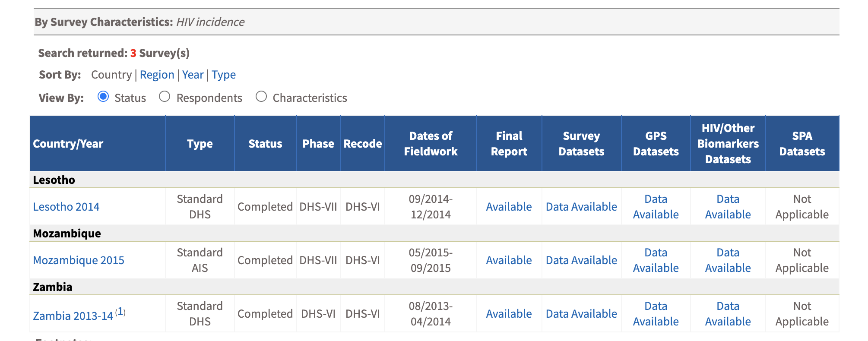Select the Respondents view radio button
The width and height of the screenshot is (868, 341).
[165, 97]
